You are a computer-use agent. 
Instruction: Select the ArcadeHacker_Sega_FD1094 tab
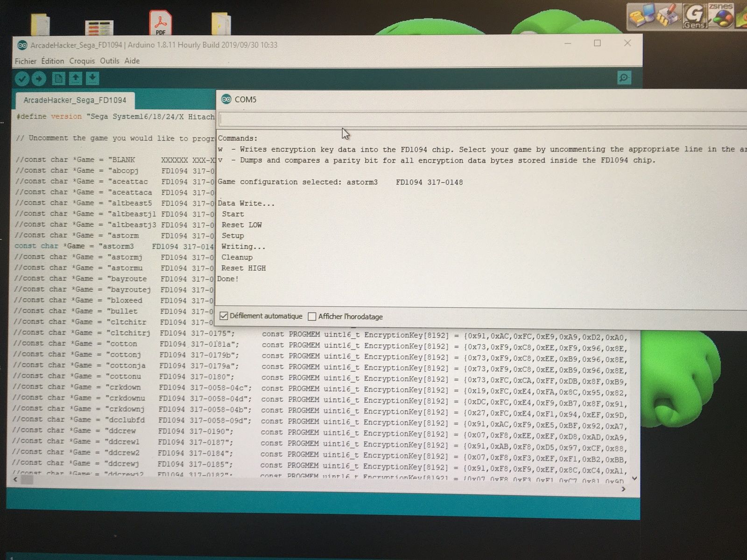click(75, 100)
